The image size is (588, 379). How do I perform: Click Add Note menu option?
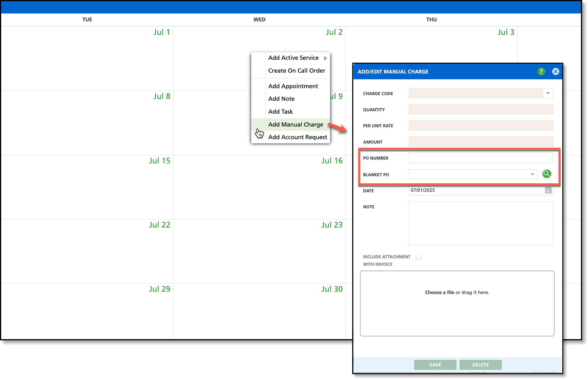coord(281,99)
